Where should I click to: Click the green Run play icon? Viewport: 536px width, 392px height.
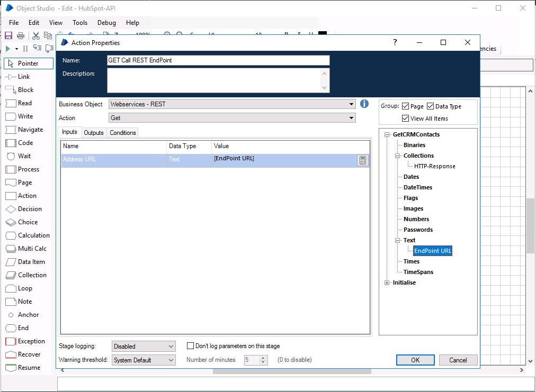coord(8,49)
